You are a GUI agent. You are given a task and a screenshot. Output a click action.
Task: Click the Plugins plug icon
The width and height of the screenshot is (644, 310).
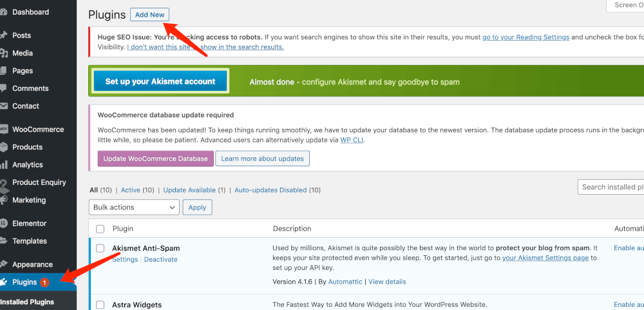click(3, 282)
